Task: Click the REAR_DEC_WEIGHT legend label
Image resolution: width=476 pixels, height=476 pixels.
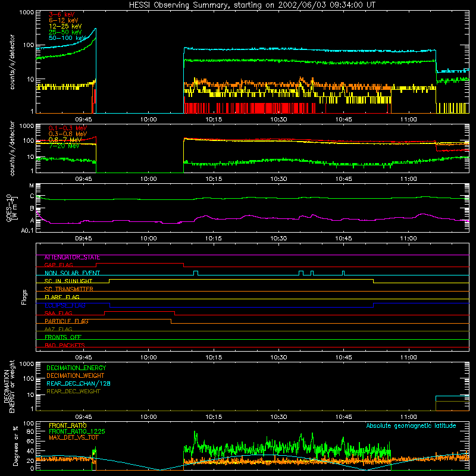Action: pyautogui.click(x=73, y=392)
